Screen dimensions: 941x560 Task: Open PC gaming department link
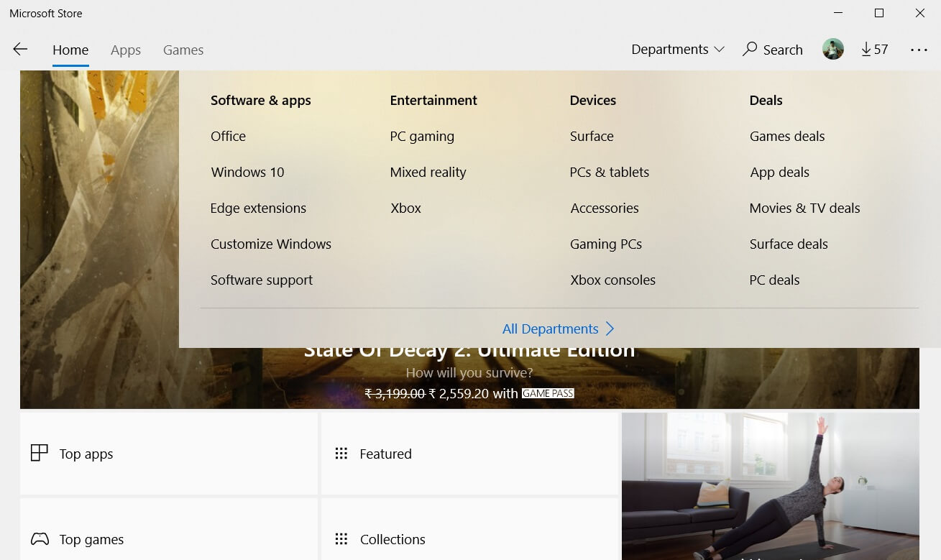click(x=422, y=136)
